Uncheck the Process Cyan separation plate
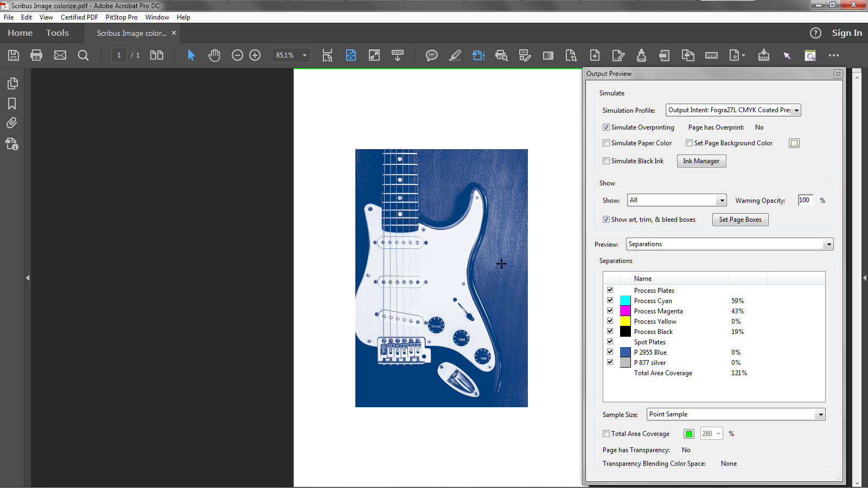This screenshot has height=488, width=868. [610, 300]
